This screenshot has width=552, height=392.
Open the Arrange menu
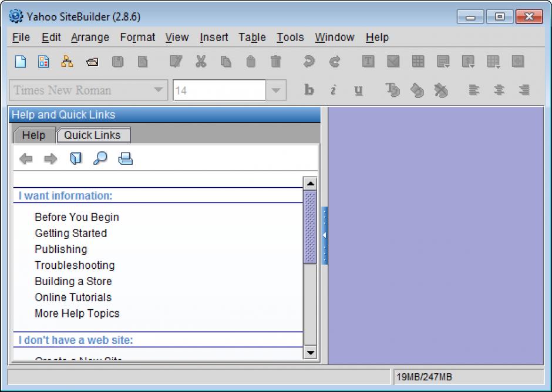pyautogui.click(x=90, y=38)
